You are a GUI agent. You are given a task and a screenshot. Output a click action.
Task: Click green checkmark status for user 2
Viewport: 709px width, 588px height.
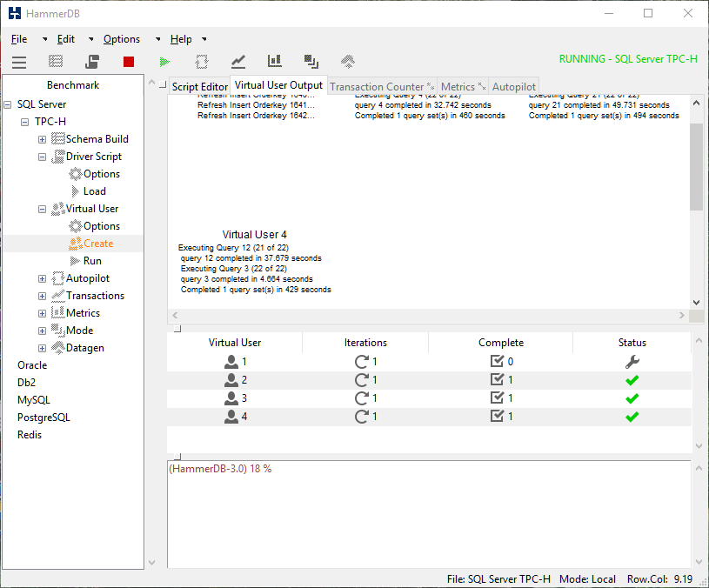(632, 380)
